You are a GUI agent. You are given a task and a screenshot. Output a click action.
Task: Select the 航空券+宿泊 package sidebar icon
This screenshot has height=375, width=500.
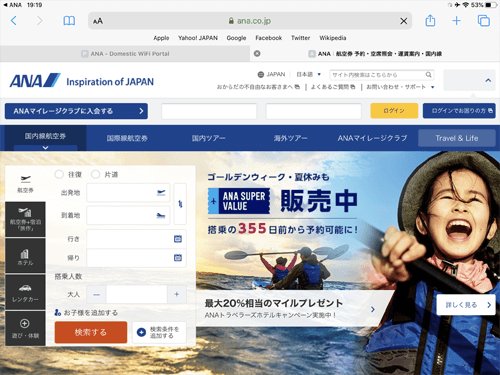[25, 219]
